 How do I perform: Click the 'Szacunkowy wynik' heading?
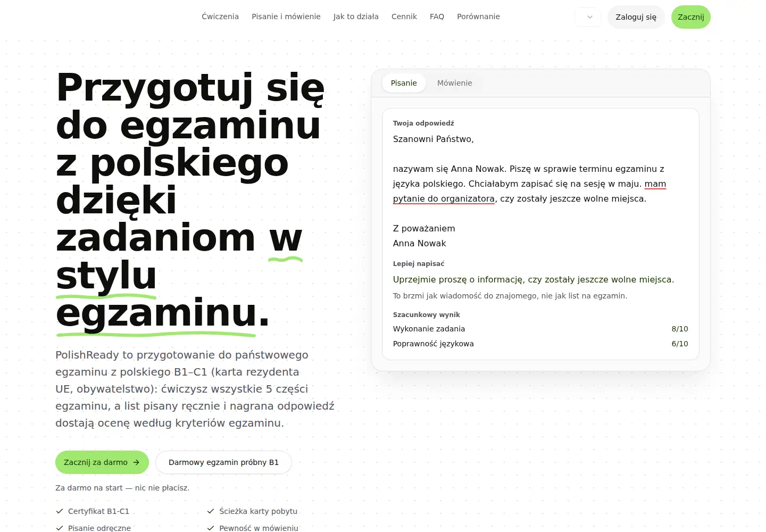pyautogui.click(x=427, y=314)
